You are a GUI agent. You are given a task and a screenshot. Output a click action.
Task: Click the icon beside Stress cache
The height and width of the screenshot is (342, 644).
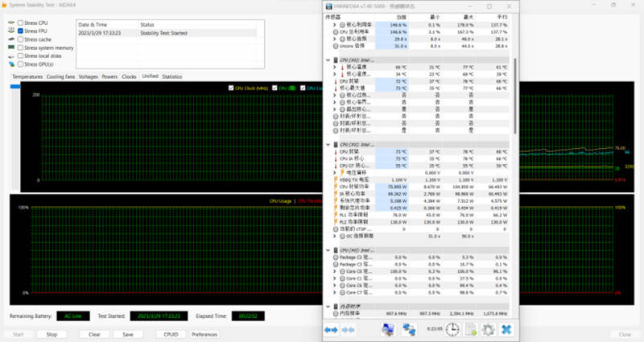(x=11, y=39)
